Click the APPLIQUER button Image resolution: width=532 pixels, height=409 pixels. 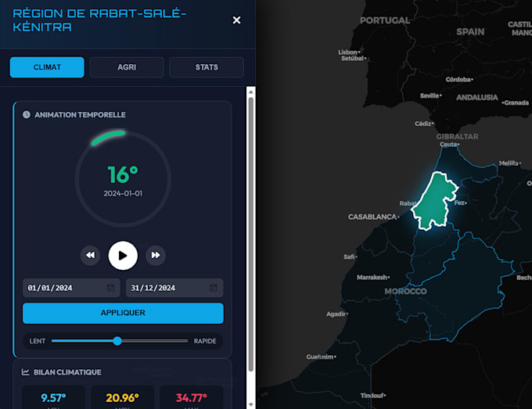123,313
